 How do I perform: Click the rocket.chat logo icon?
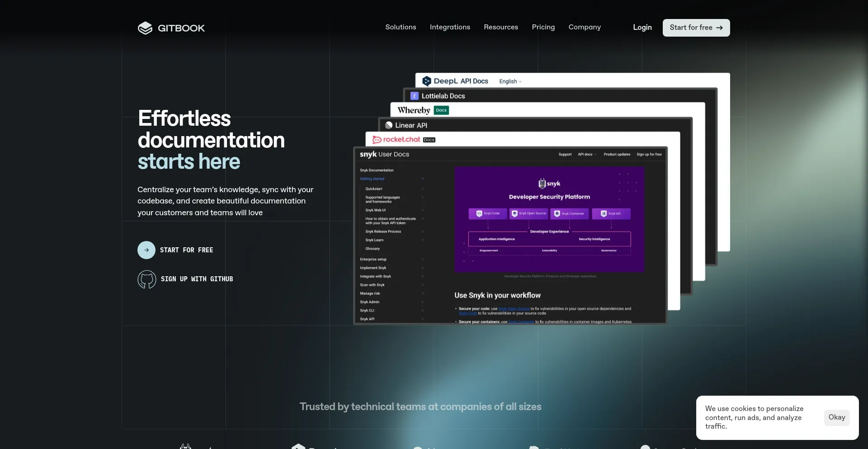click(x=377, y=140)
